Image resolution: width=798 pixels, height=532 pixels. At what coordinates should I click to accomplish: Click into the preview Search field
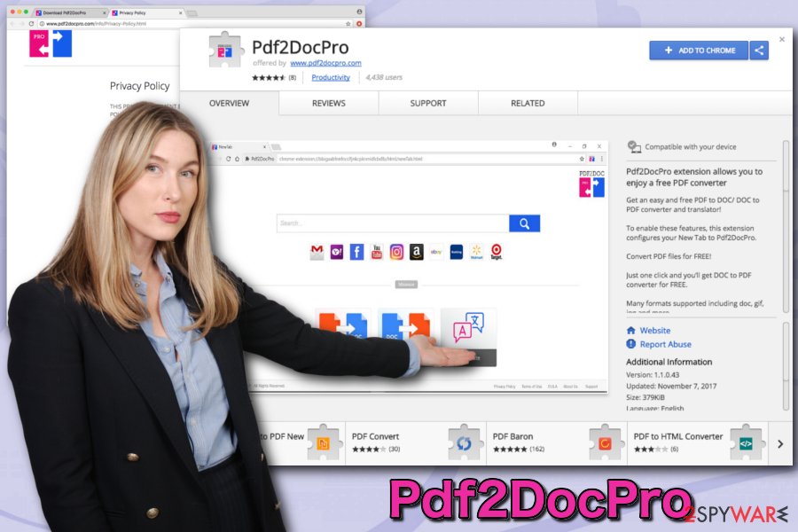click(x=393, y=223)
